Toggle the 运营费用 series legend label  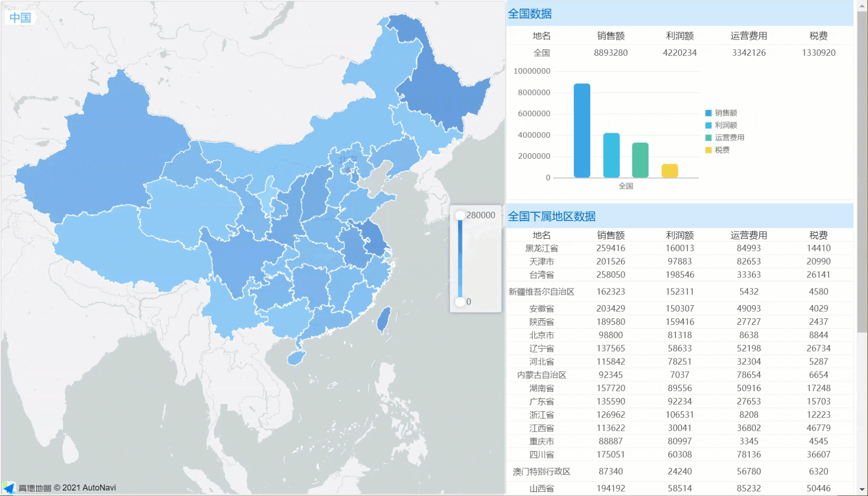pos(730,138)
